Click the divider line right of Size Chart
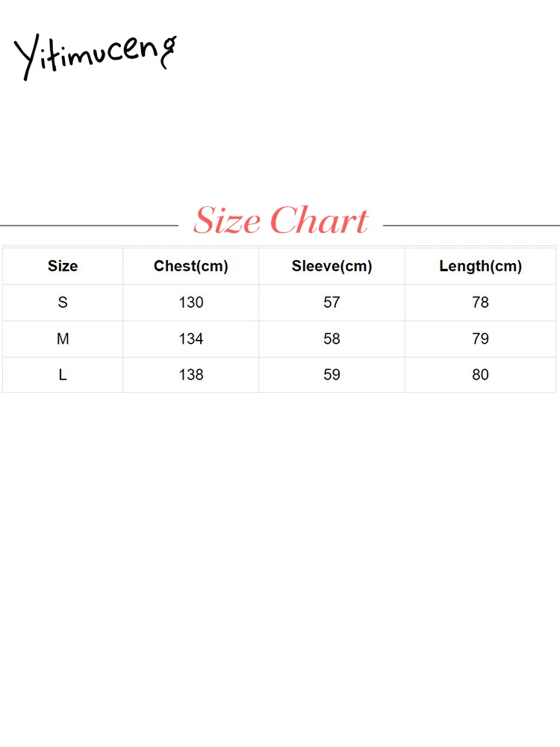The width and height of the screenshot is (560, 747). click(x=471, y=225)
